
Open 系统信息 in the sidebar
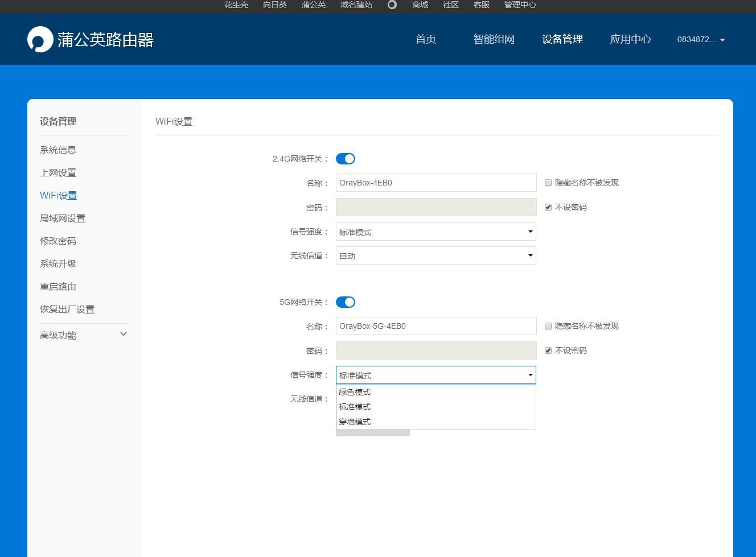[58, 150]
